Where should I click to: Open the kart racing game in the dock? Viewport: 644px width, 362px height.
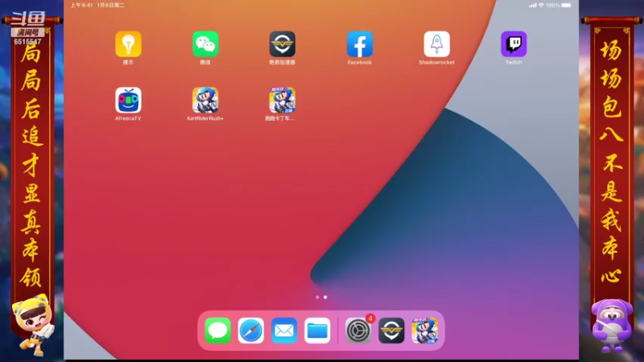tap(425, 331)
